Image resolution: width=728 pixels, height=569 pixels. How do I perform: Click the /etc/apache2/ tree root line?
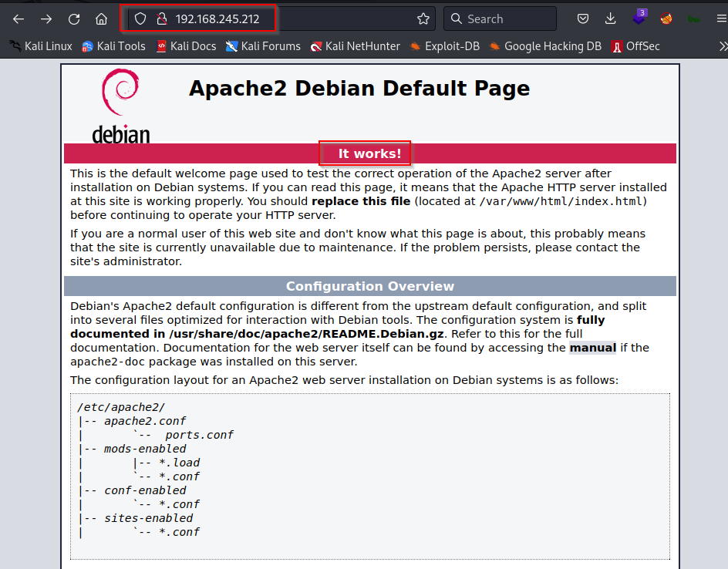click(121, 408)
